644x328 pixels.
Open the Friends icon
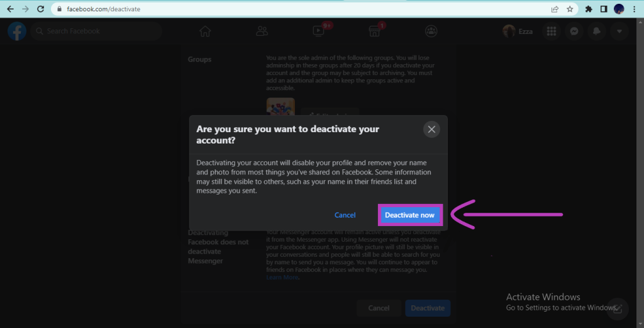click(x=262, y=31)
